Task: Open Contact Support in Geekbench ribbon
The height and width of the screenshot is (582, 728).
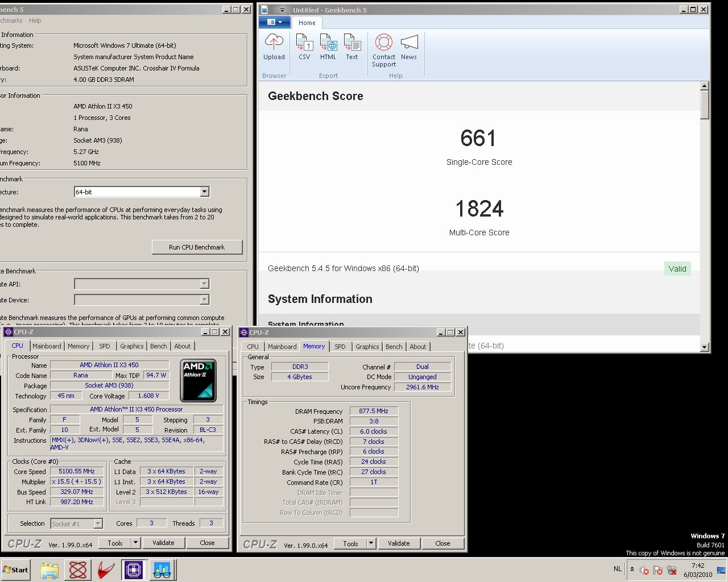Action: tap(384, 50)
